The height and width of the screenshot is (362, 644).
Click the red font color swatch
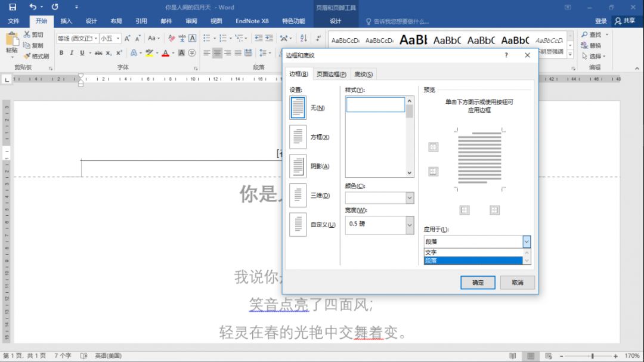(x=166, y=52)
